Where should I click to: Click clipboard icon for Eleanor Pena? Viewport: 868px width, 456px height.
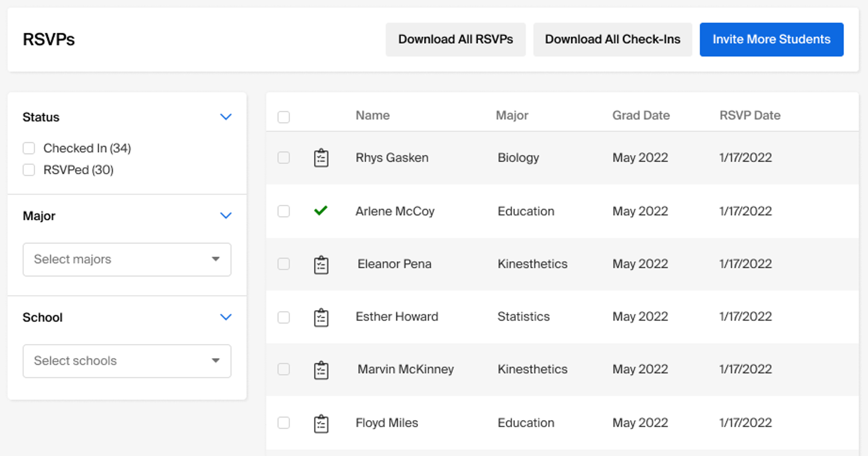pyautogui.click(x=321, y=265)
